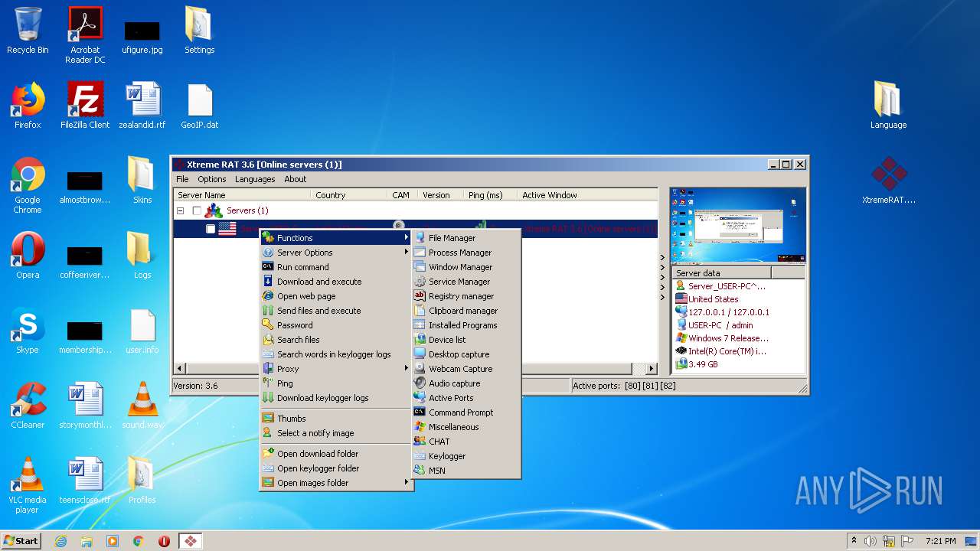Click the CHAT icon
980x551 pixels.
(420, 442)
